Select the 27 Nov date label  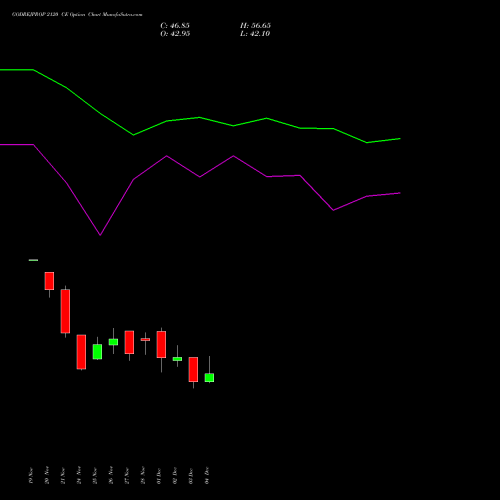pos(127,476)
